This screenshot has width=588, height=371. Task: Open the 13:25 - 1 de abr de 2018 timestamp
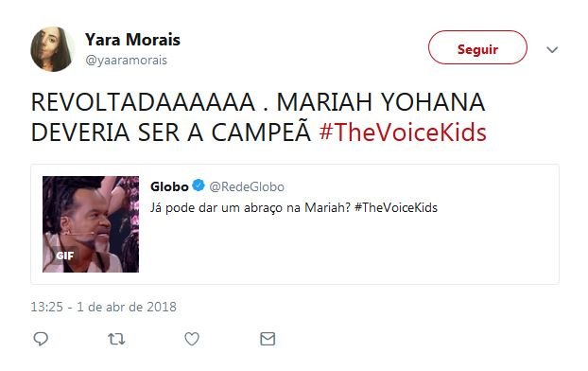tap(103, 307)
